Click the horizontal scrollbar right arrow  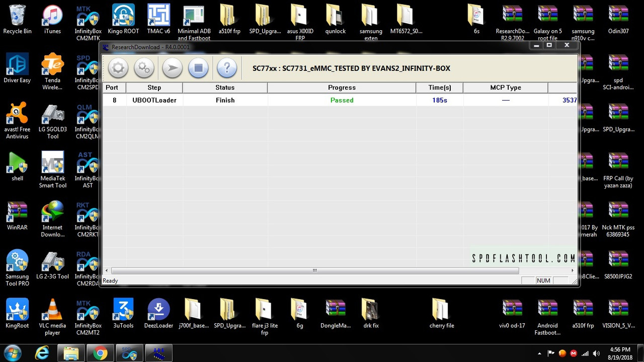click(573, 270)
